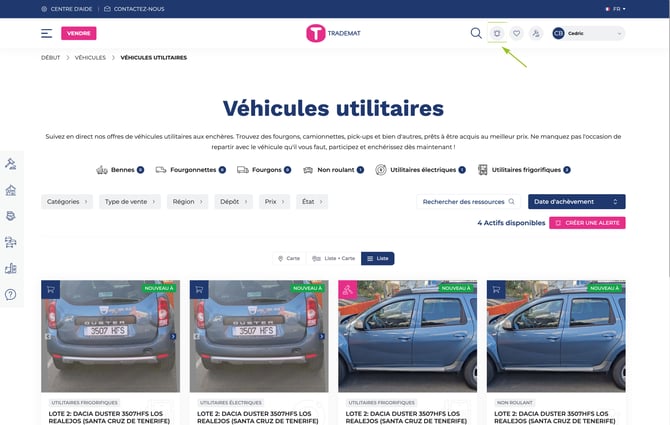The image size is (670, 425).
Task: Click the buildings icon in the left sidebar
Action: tap(11, 268)
